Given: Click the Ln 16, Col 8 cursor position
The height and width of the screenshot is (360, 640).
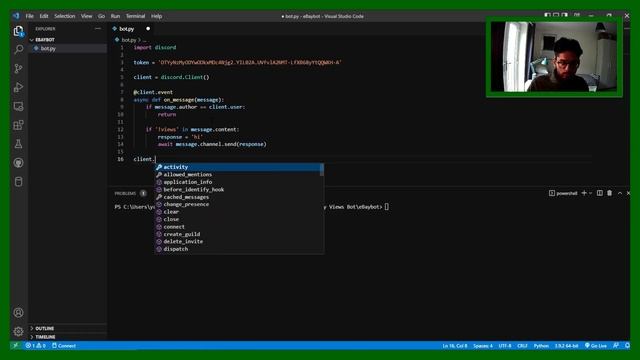Looking at the screenshot, I should tap(455, 346).
